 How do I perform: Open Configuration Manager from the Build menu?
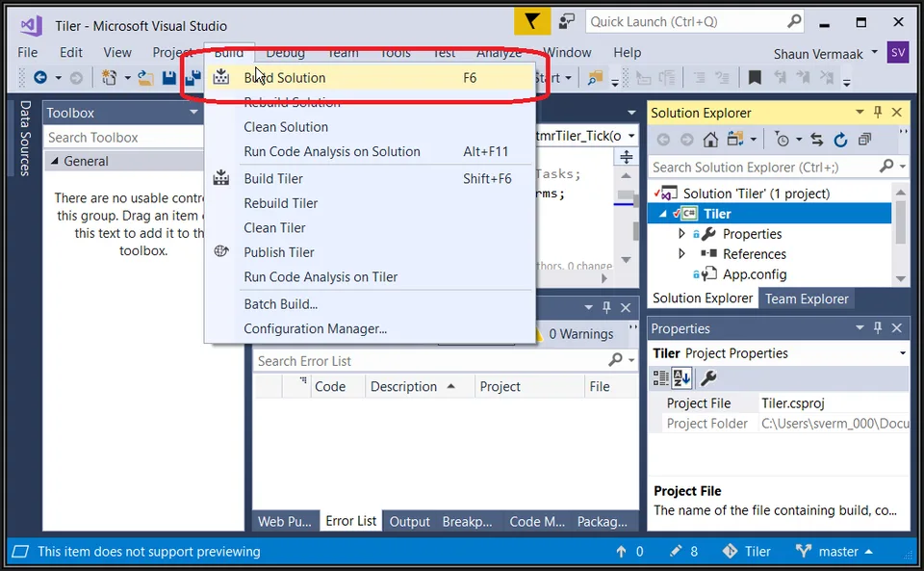(370, 328)
